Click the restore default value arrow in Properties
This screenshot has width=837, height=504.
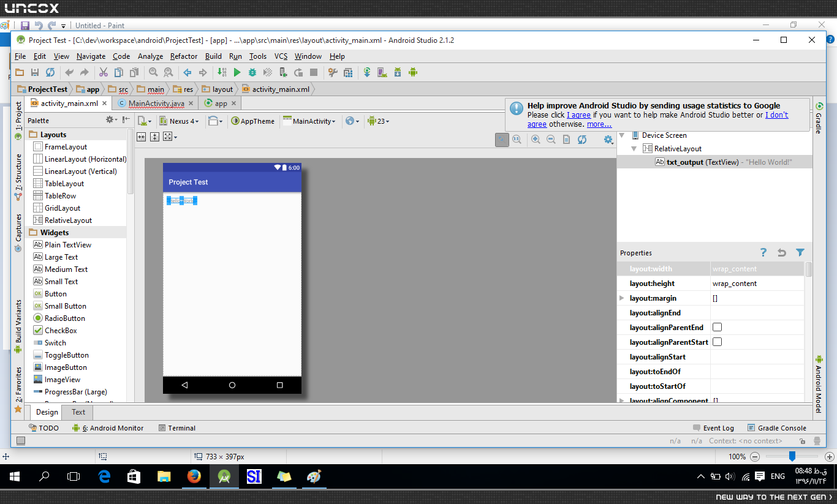click(x=782, y=252)
